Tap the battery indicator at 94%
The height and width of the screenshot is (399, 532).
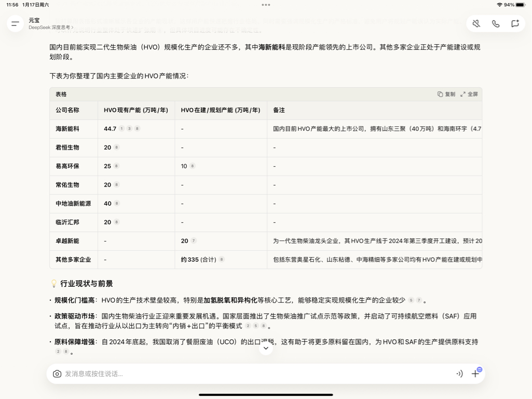[520, 5]
